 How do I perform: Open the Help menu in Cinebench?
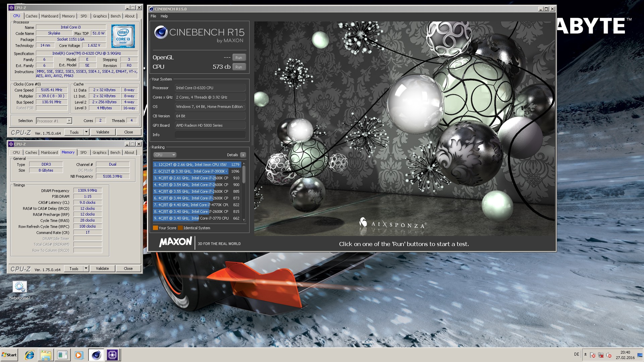pos(164,16)
